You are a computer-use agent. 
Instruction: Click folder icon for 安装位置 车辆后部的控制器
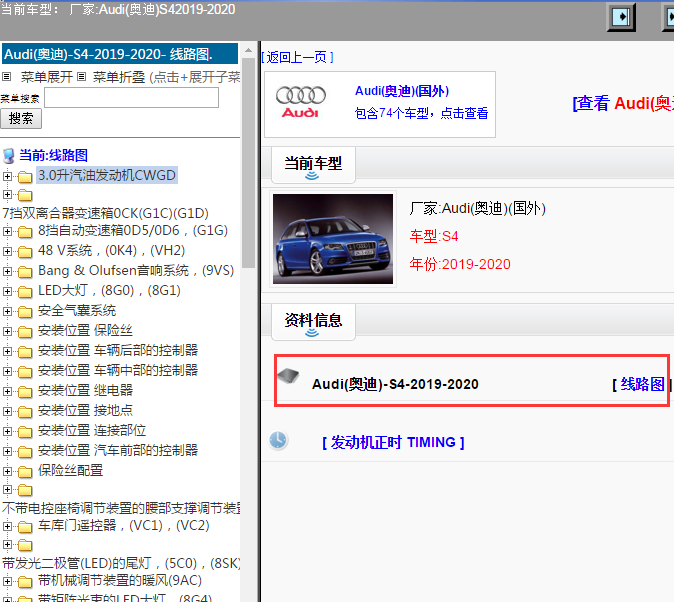point(25,352)
